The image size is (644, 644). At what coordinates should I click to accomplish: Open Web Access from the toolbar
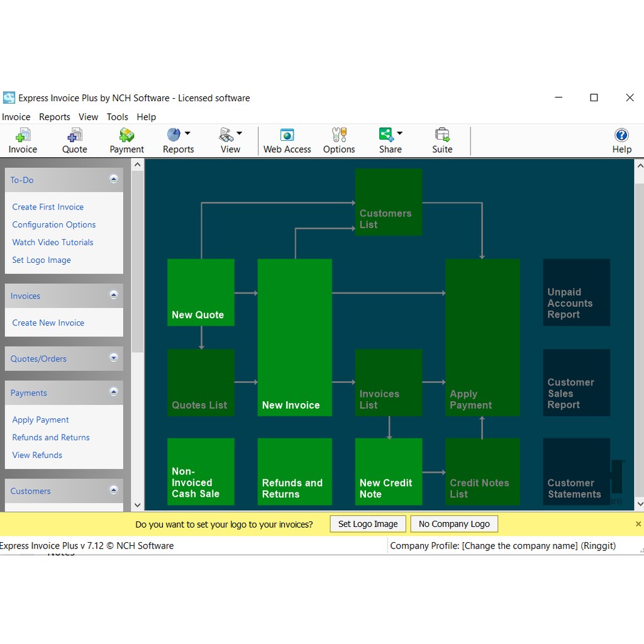point(287,135)
